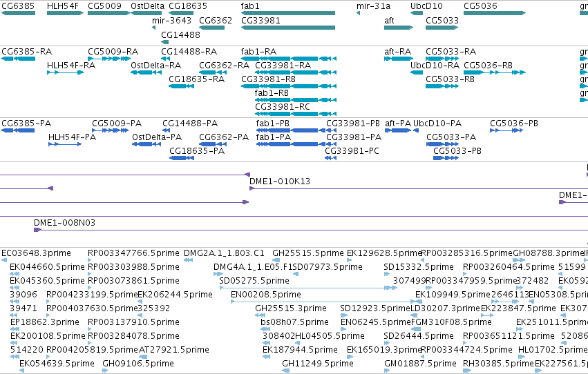Open the CG33981-RB transcript
Screen dimensions: 588x374
coord(289,86)
